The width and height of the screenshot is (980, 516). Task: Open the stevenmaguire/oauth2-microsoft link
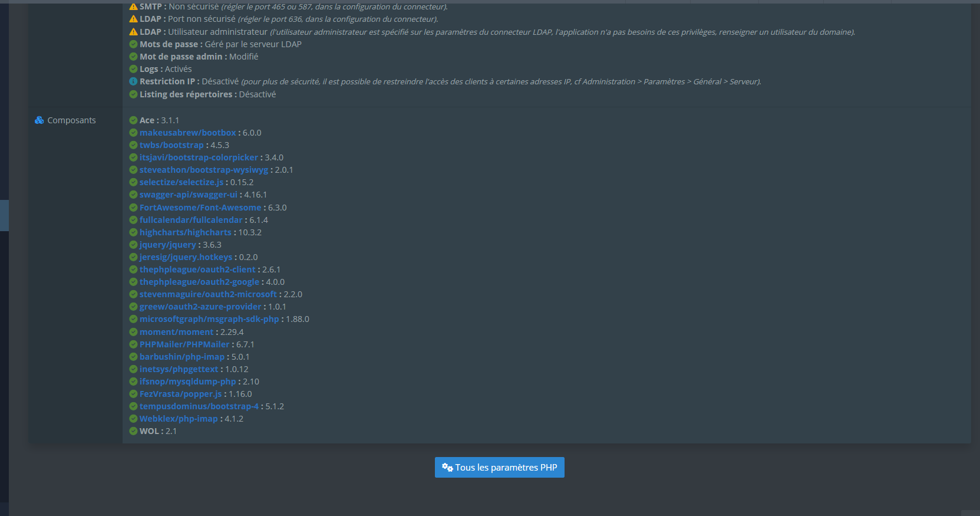tap(208, 294)
